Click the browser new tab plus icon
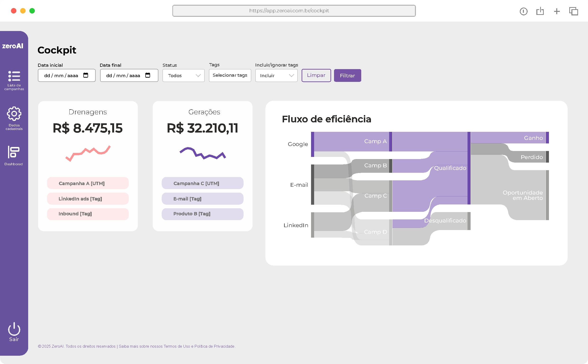Screen dimensions: 588x364 [557, 11]
